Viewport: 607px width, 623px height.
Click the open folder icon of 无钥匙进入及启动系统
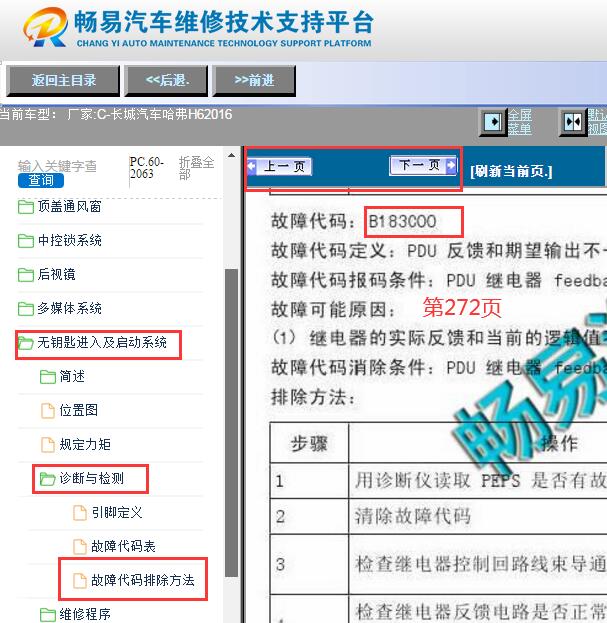(x=26, y=343)
